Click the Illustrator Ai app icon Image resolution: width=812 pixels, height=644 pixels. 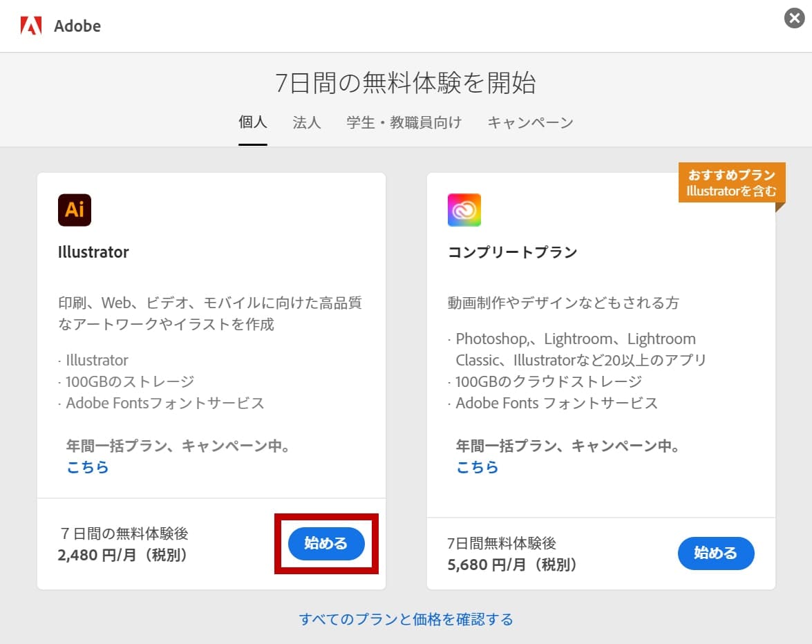pos(75,209)
